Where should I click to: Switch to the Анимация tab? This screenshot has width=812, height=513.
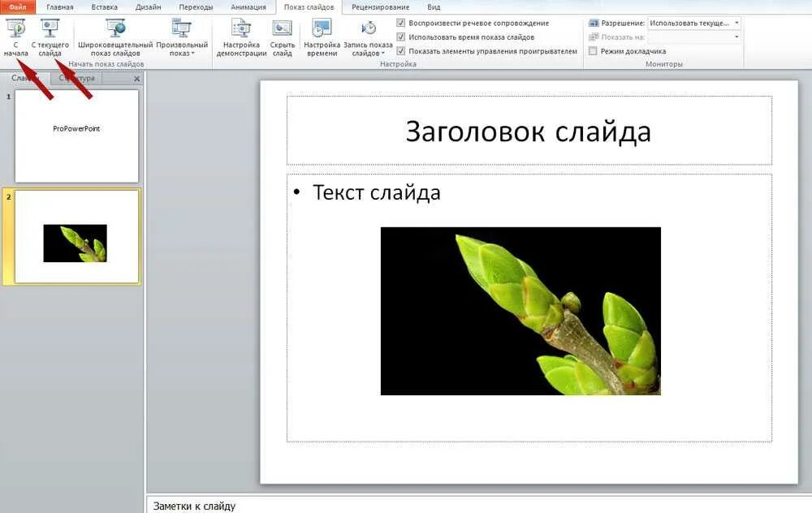[248, 7]
